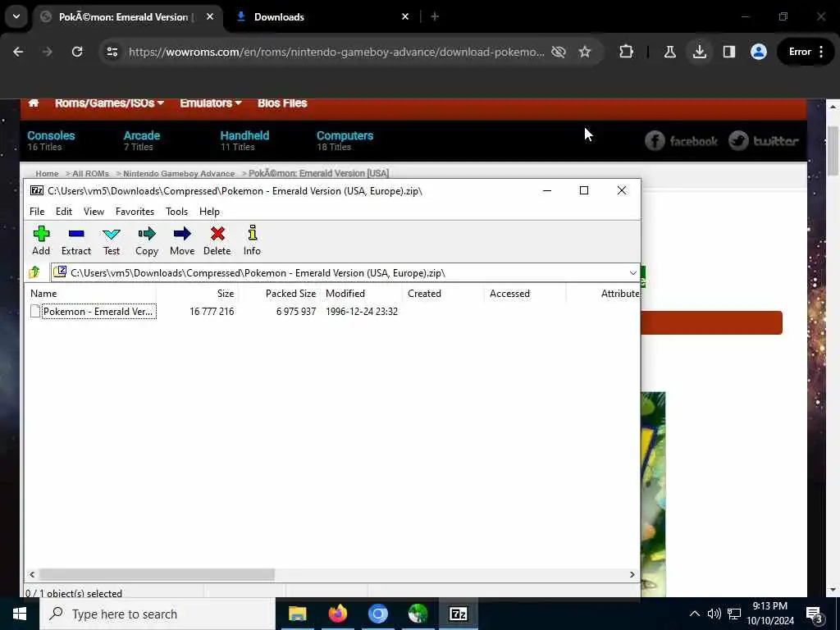Expand the Roms/Games/ISOs dropdown menu

click(x=109, y=103)
